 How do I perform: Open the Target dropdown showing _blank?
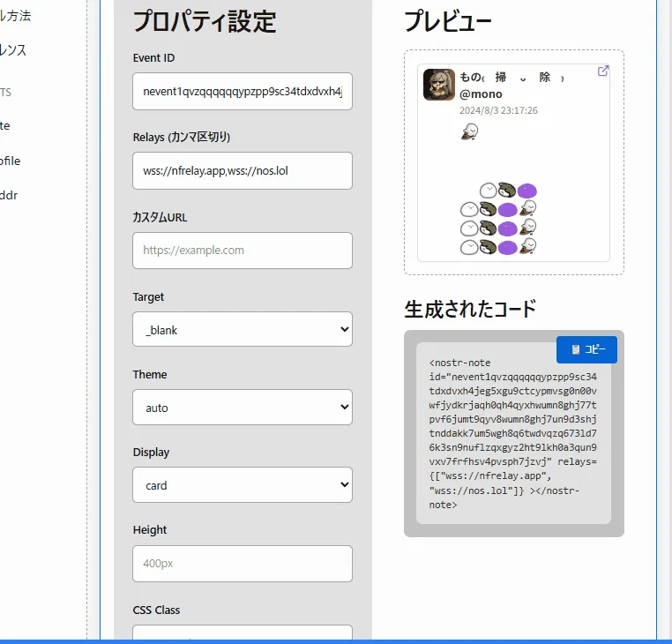coord(243,330)
